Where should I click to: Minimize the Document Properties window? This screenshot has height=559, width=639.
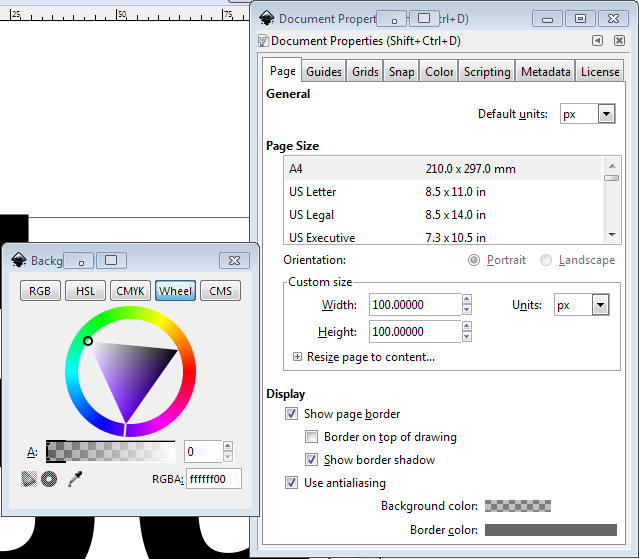click(547, 19)
